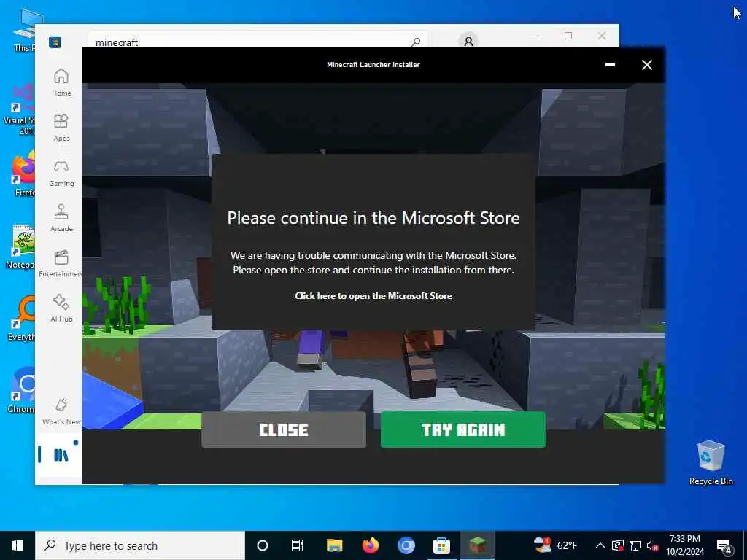The width and height of the screenshot is (747, 560).
Task: Switch to Minecraft installer taskbar icon
Action: pos(477,545)
